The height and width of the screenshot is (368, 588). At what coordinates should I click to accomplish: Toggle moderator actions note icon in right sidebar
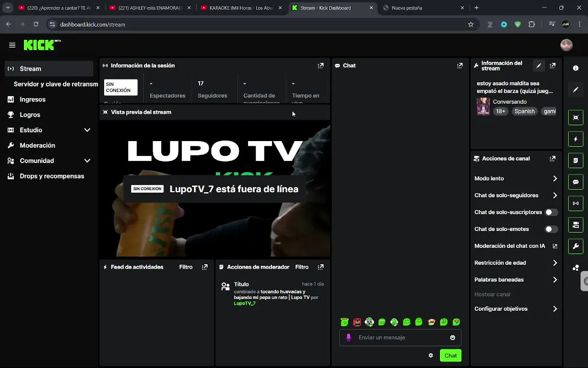576,160
